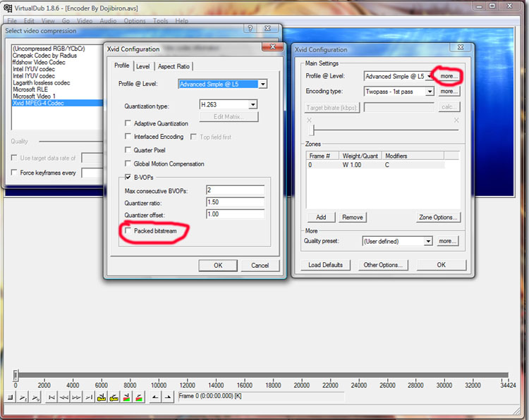Screen dimensions: 529x420
Task: Enable Quarter Pixel option
Action: point(128,149)
